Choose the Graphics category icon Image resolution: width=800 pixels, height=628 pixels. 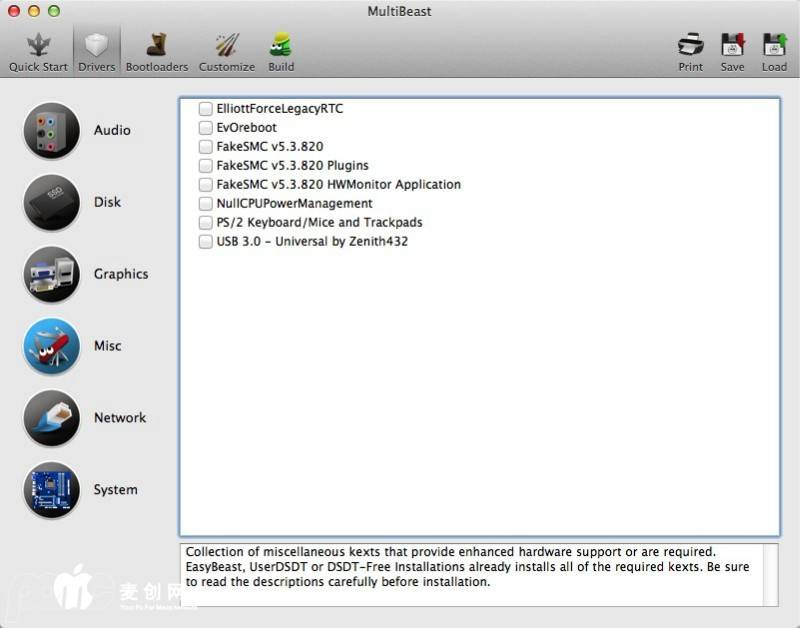(51, 275)
